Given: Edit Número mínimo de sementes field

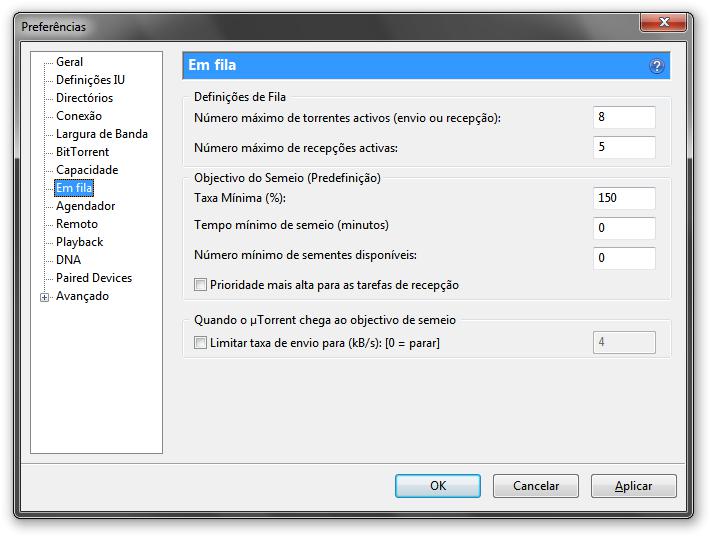Looking at the screenshot, I should [x=624, y=258].
